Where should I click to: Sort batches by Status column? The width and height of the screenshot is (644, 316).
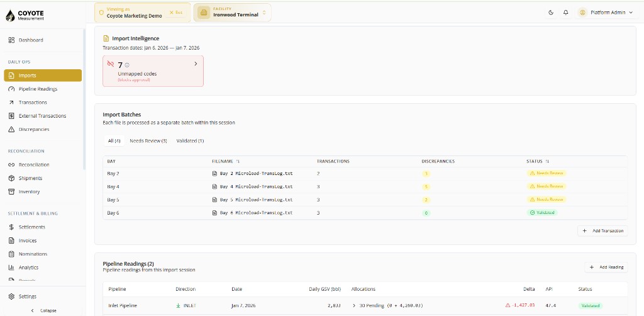pos(538,161)
